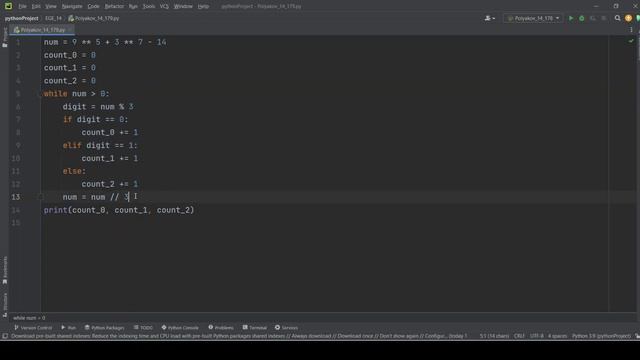This screenshot has height=360, width=640.
Task: Click the cursor position indicator in status bar
Action: [494, 336]
